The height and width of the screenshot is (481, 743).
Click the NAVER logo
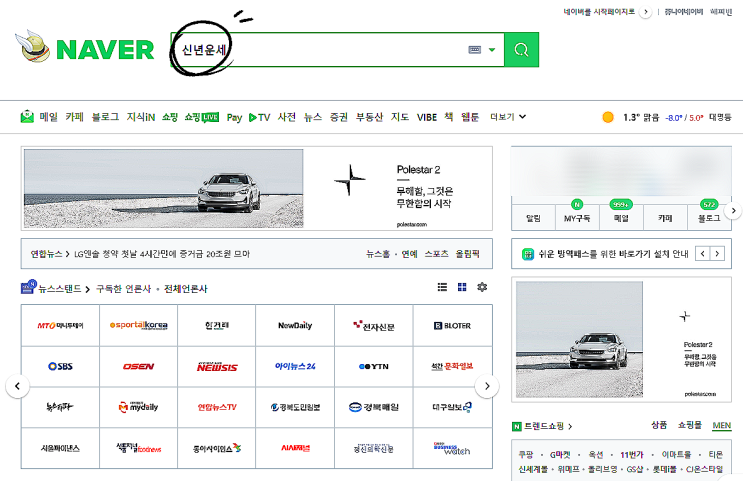pyautogui.click(x=105, y=49)
